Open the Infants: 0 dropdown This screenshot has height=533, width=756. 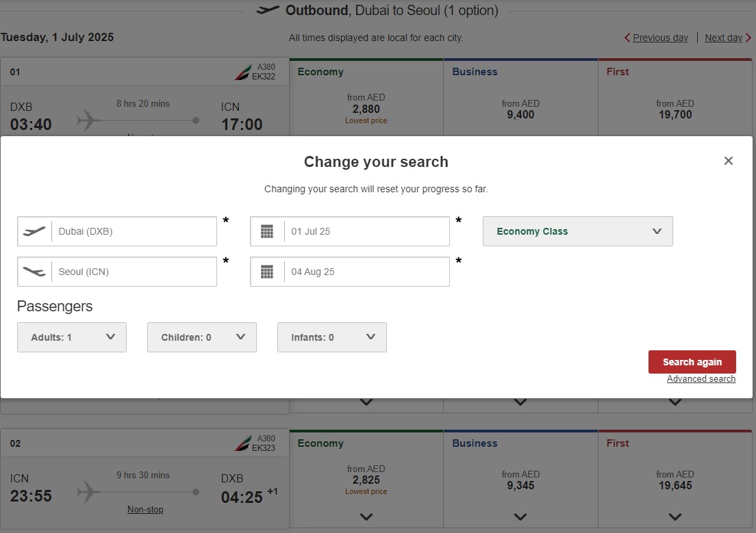332,337
